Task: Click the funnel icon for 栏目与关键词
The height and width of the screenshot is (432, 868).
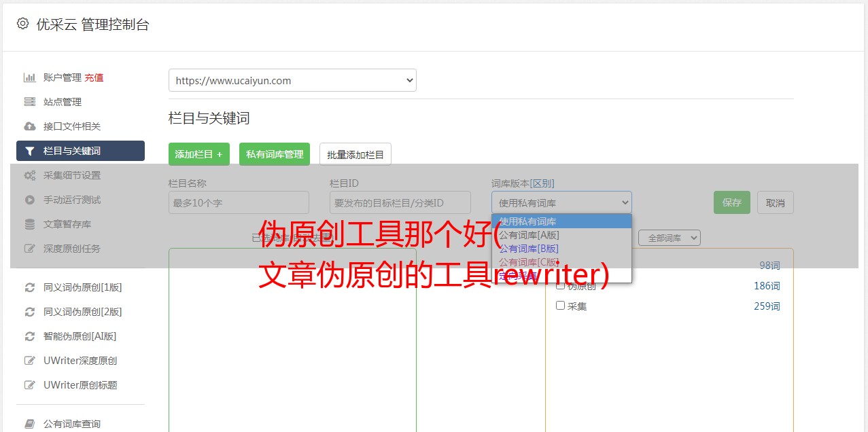Action: (x=30, y=151)
